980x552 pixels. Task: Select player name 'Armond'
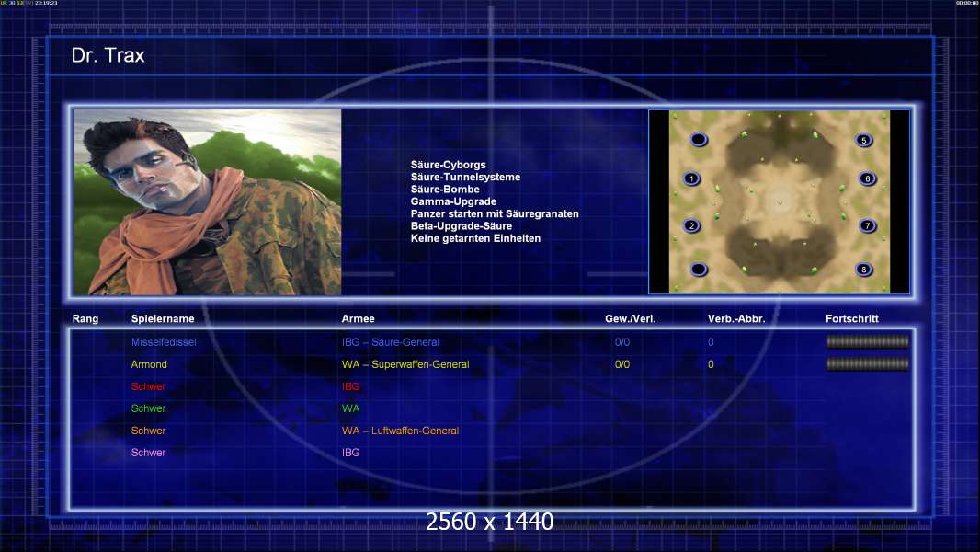149,364
